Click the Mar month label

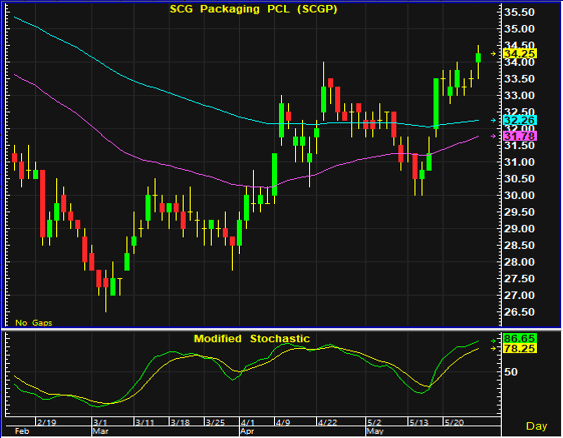pos(100,431)
